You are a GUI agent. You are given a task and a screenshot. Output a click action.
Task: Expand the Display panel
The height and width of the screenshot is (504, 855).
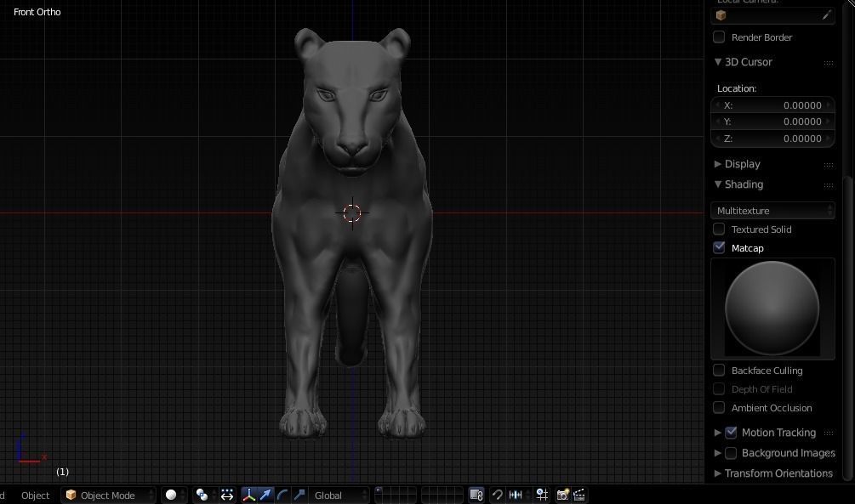click(717, 163)
